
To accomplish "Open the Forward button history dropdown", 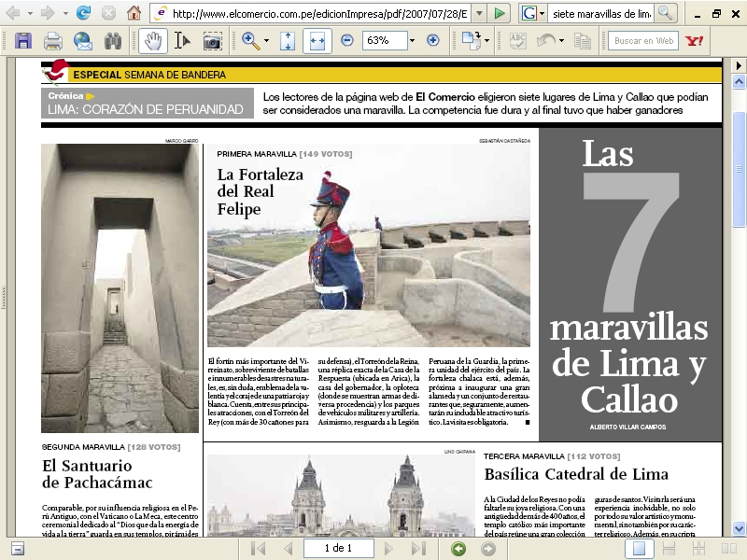I will 65,13.
